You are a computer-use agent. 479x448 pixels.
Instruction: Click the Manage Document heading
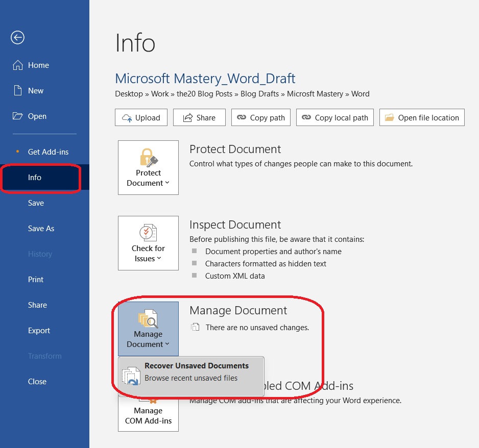click(238, 310)
